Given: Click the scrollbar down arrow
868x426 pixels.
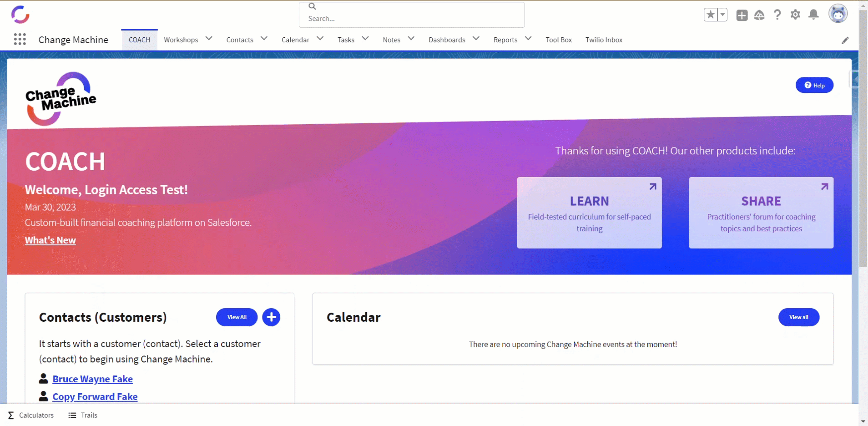Looking at the screenshot, I should (x=863, y=421).
